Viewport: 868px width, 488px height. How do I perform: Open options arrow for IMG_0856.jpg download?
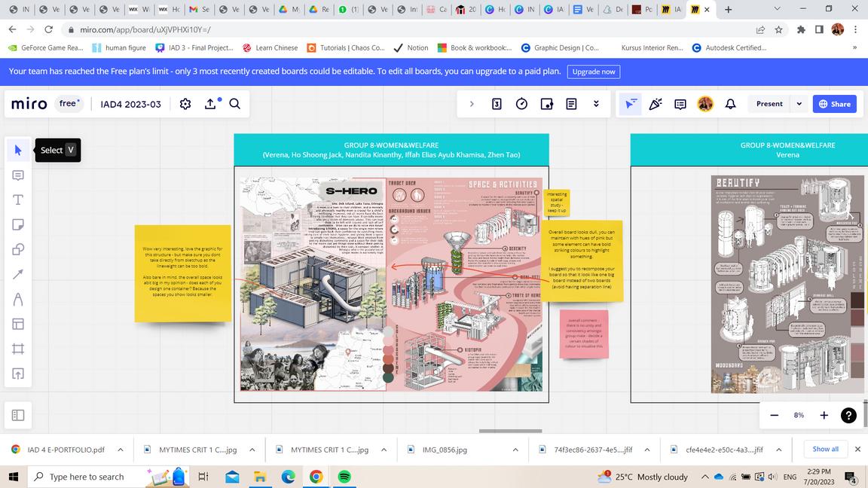515,450
